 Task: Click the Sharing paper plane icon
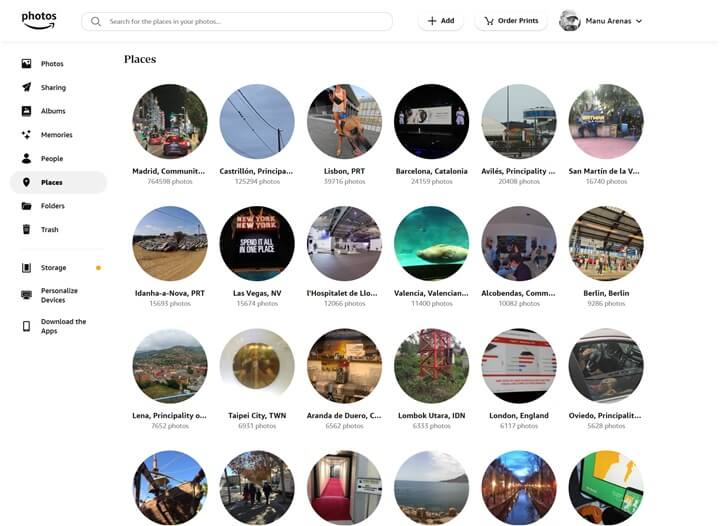26,87
